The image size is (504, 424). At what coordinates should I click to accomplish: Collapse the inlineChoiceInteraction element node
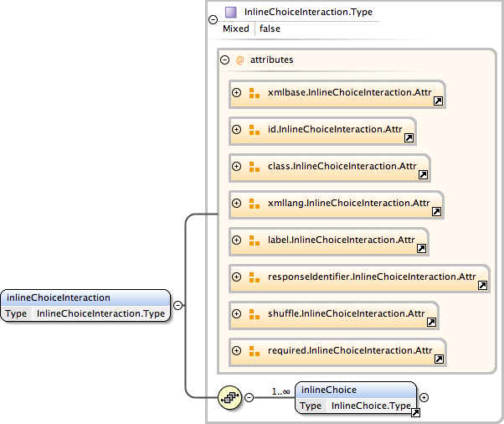178,306
